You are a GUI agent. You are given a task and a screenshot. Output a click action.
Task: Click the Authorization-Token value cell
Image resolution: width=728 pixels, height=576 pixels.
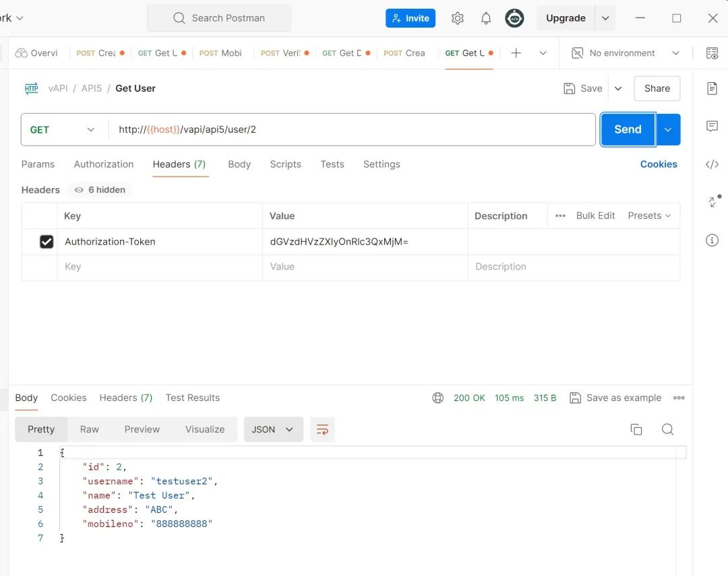click(365, 242)
